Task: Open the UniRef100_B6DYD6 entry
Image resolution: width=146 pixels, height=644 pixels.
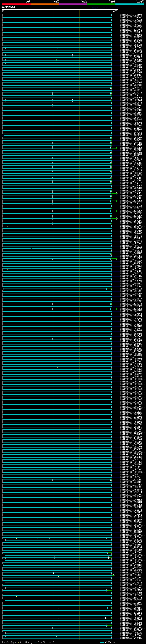Action: [x=131, y=371]
